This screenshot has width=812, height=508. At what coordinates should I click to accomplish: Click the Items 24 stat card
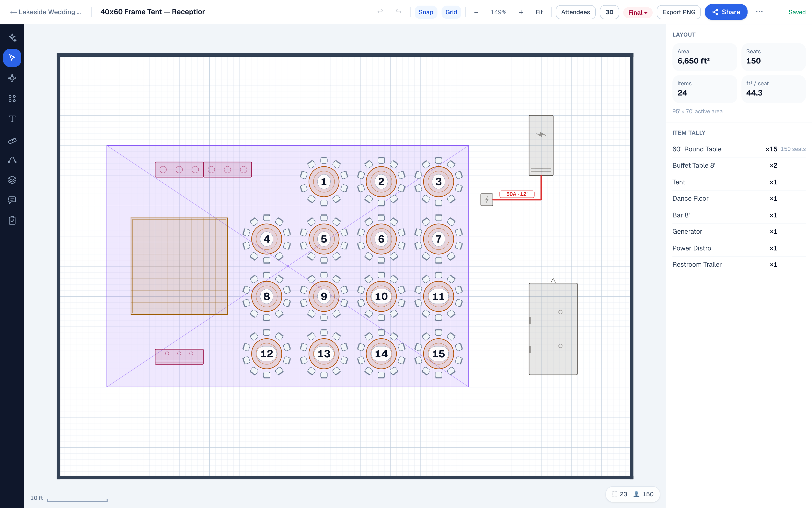click(x=704, y=89)
